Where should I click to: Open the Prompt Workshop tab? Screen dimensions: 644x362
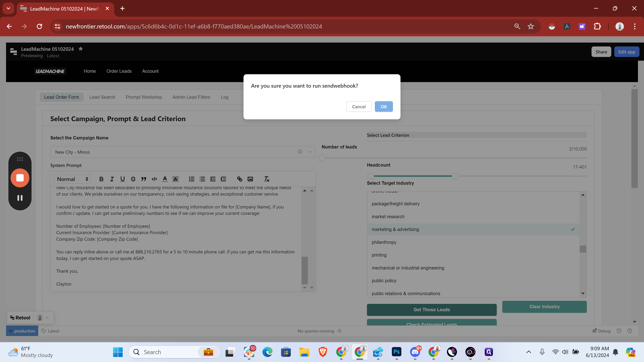pyautogui.click(x=144, y=97)
